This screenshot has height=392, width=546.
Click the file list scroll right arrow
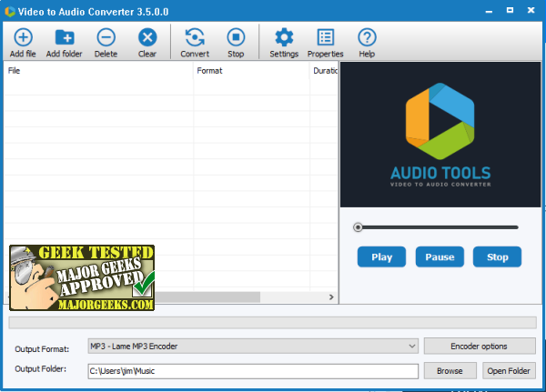coord(331,297)
